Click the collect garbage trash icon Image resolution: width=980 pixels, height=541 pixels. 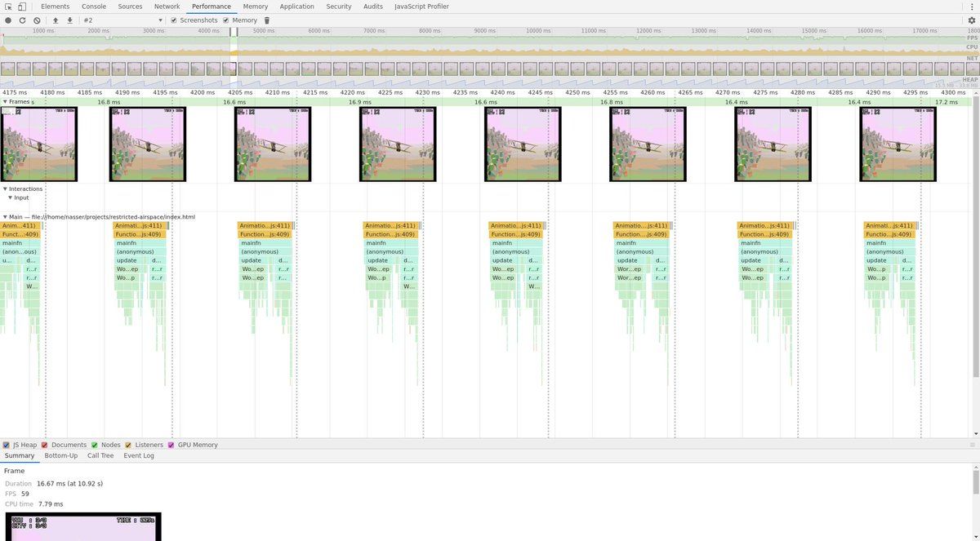(x=267, y=20)
